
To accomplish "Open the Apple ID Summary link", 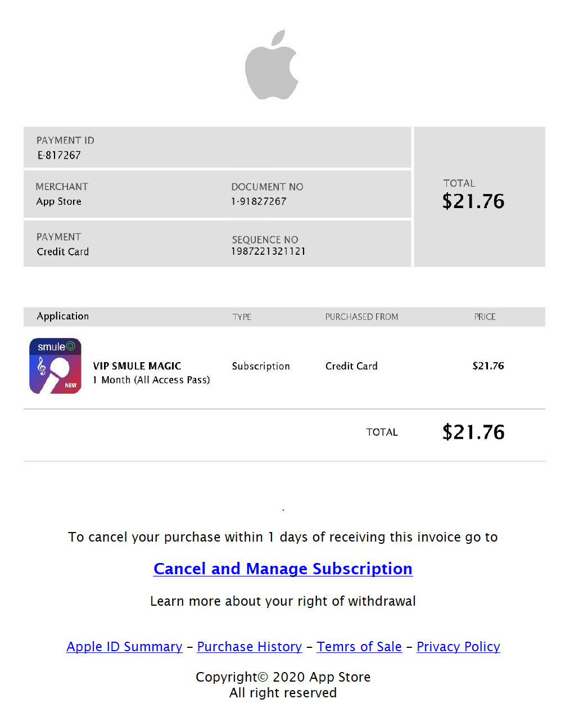I will pyautogui.click(x=124, y=647).
